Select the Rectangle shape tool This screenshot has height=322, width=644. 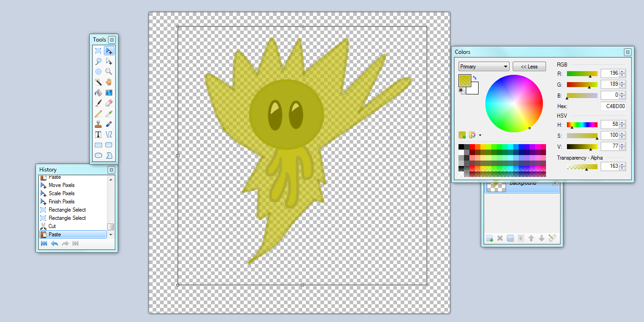tap(98, 145)
